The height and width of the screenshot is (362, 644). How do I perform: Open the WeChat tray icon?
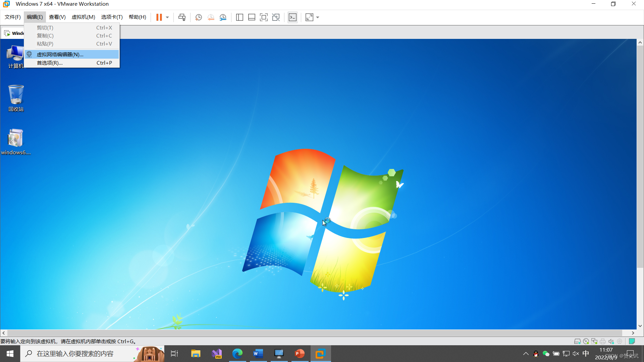tap(546, 354)
